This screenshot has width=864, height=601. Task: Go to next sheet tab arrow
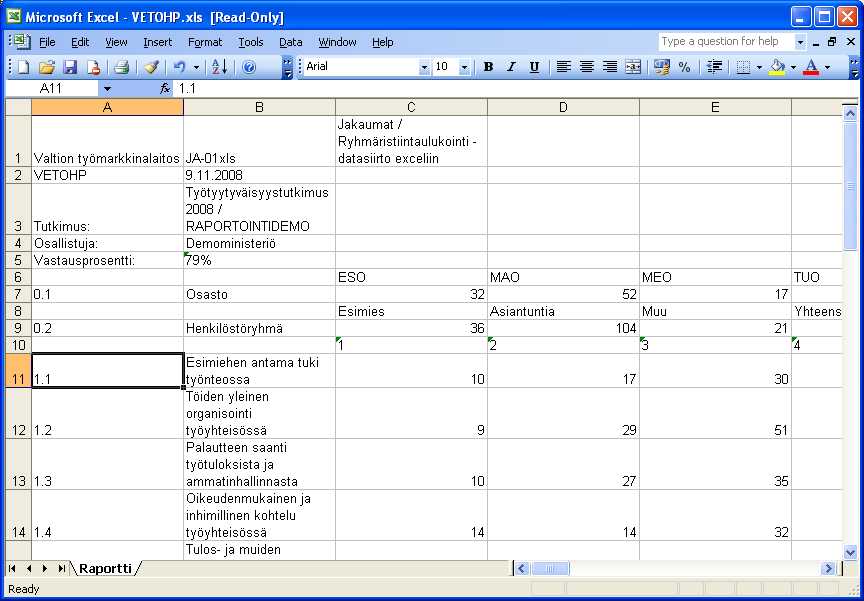pos(45,568)
